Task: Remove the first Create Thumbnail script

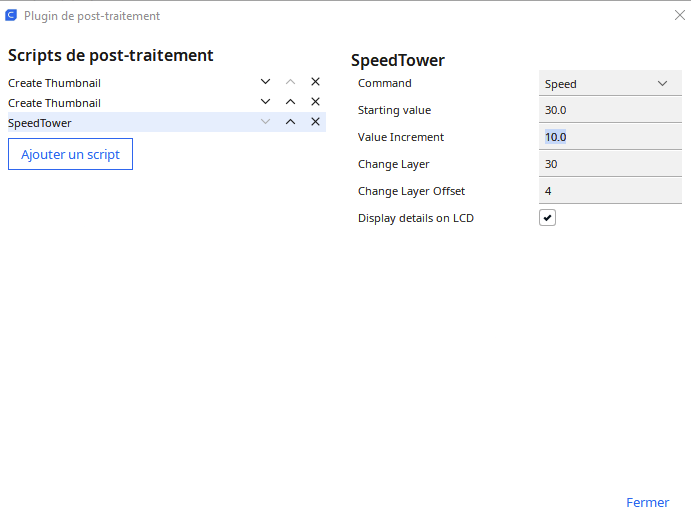Action: pos(315,82)
